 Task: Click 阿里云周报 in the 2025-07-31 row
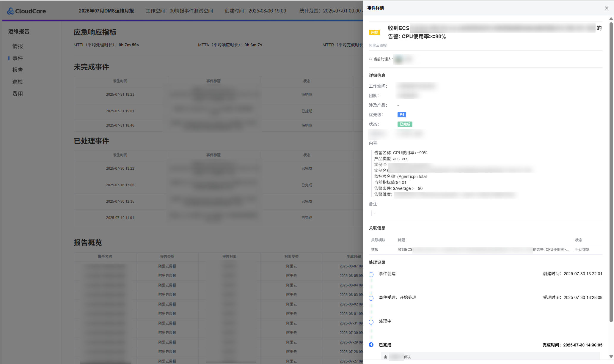[167, 323]
